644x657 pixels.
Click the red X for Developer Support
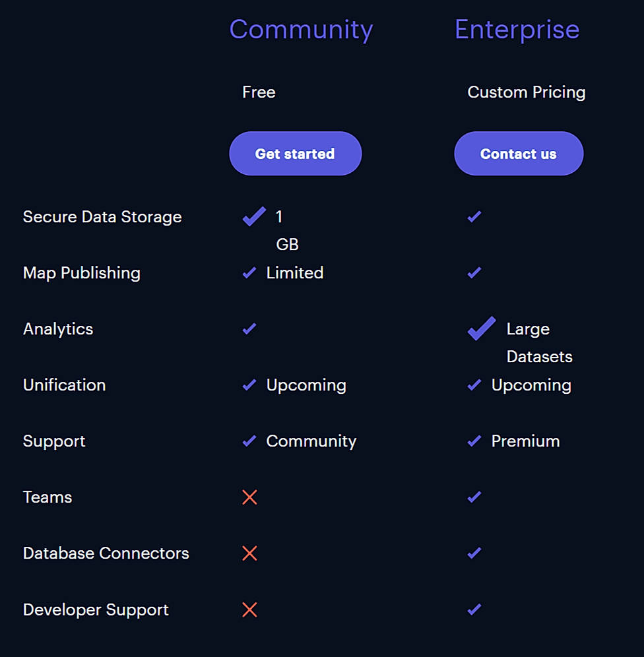click(249, 610)
